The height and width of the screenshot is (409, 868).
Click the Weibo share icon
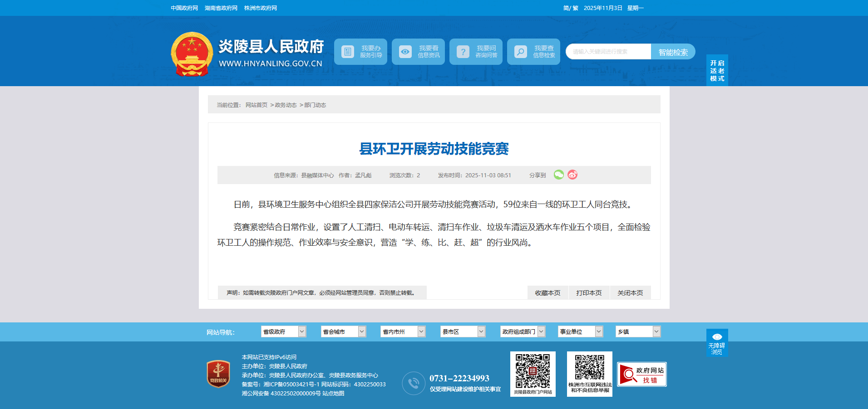click(572, 175)
